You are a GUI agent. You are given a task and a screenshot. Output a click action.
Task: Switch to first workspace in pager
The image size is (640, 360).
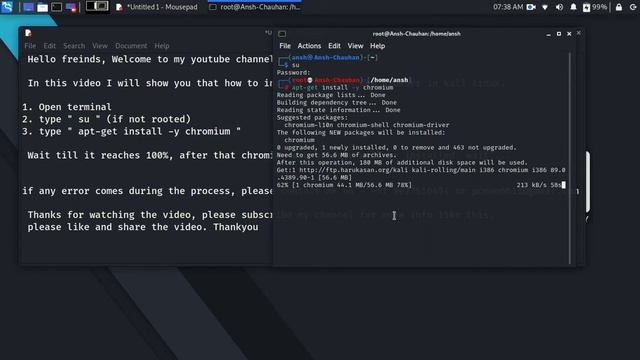click(91, 7)
